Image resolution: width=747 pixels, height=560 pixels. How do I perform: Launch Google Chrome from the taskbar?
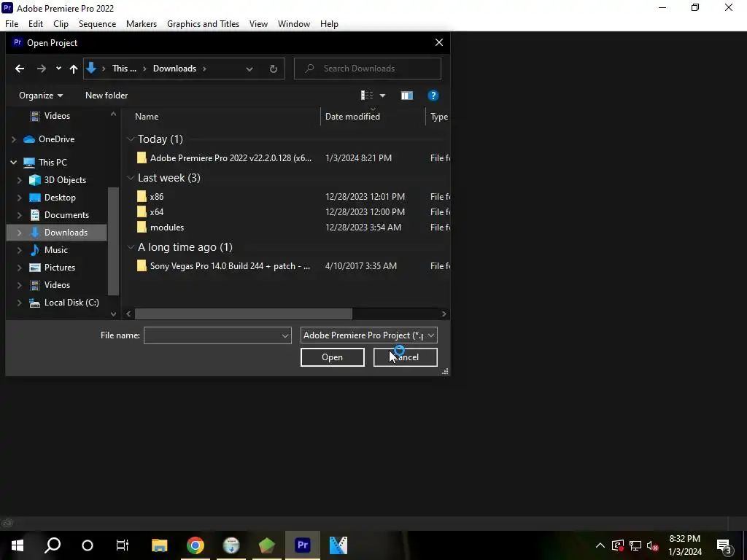tap(196, 545)
